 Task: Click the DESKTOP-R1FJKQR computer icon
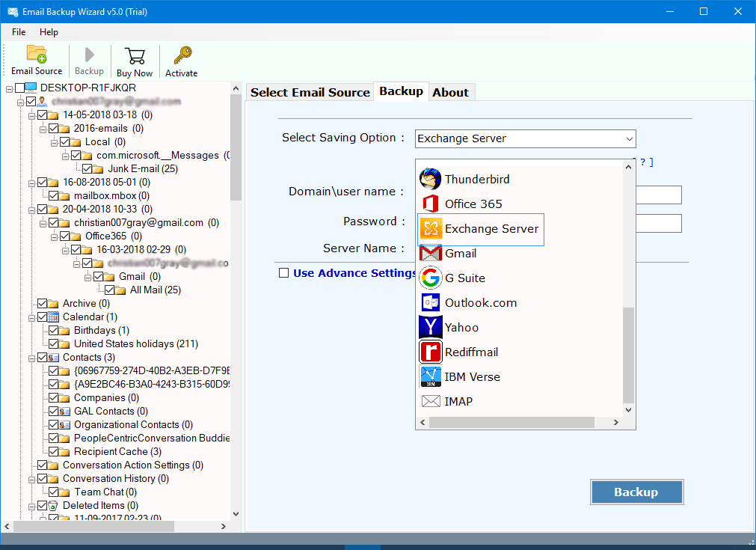pos(31,88)
